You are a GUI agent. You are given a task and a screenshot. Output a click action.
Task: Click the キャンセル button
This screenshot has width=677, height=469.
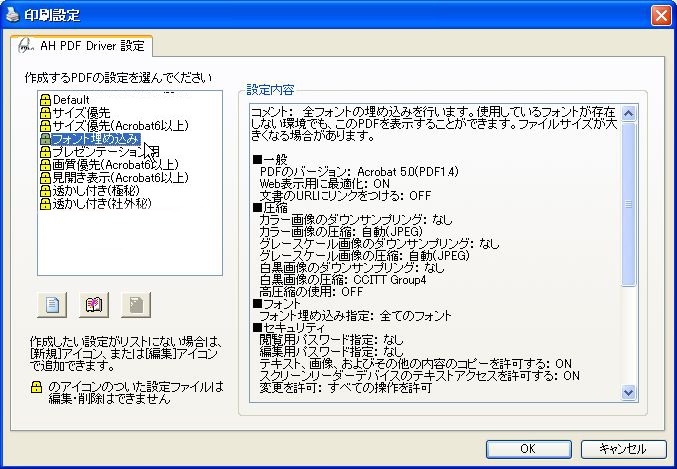623,449
